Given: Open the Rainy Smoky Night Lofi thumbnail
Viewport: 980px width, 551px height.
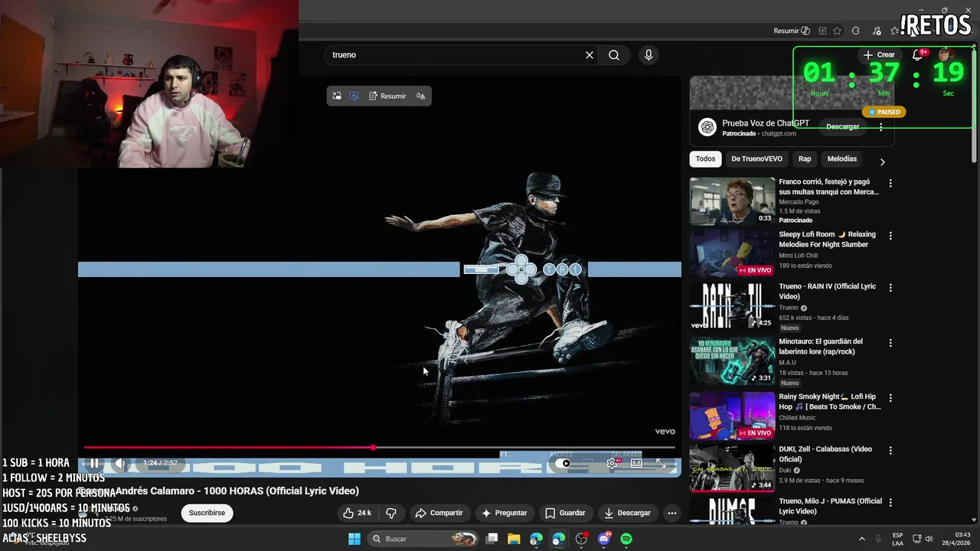Looking at the screenshot, I should pos(733,416).
